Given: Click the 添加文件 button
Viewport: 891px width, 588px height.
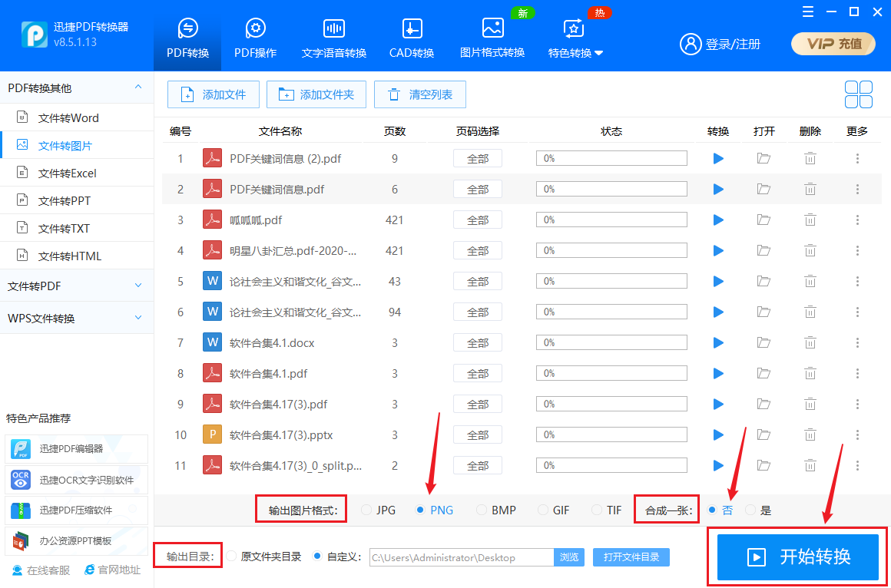Looking at the screenshot, I should coord(213,94).
